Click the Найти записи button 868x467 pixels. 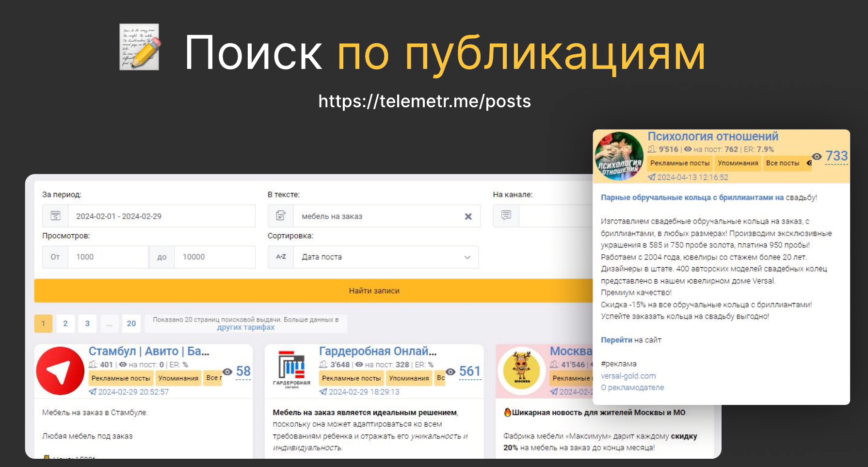pos(373,291)
